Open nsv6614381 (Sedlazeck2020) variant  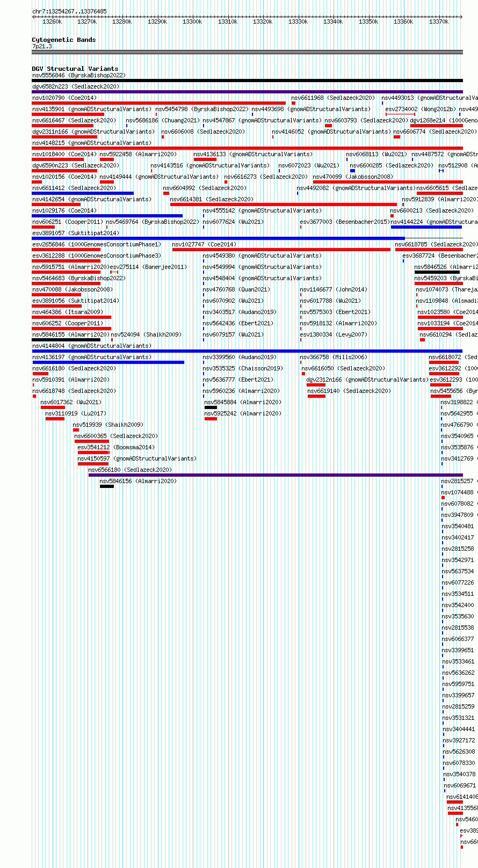(212, 199)
